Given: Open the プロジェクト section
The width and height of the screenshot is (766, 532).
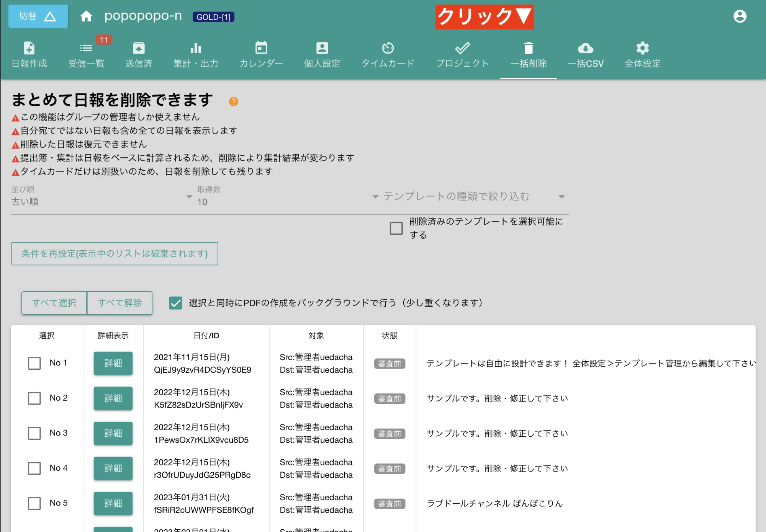Looking at the screenshot, I should click(462, 54).
